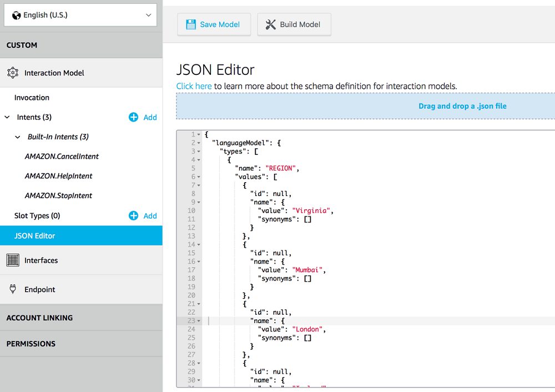Click the 'Click here' schema documentation link
The height and width of the screenshot is (392, 555).
[x=194, y=86]
